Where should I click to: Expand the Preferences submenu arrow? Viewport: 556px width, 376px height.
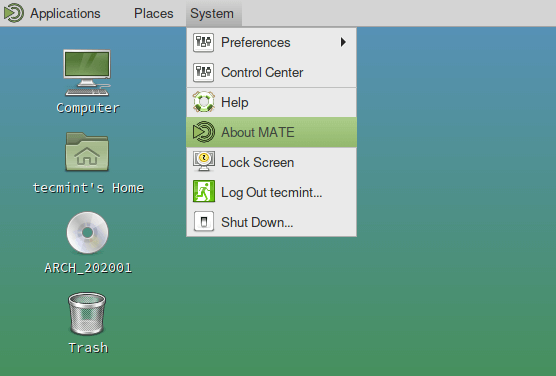(343, 42)
